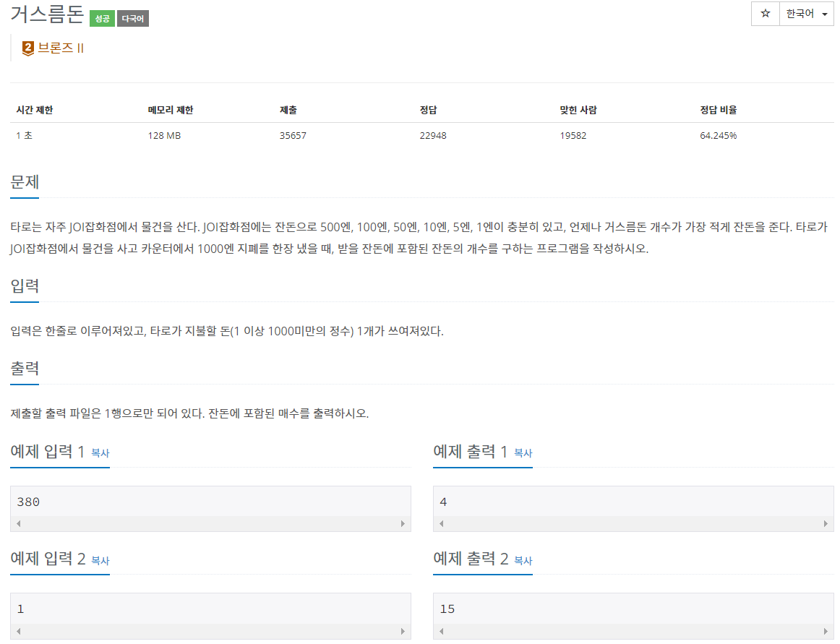
Task: Click the 입력 section heading
Action: [25, 285]
